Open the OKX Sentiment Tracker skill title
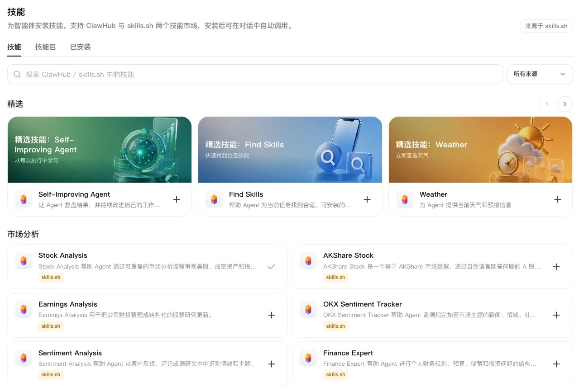 coord(363,304)
